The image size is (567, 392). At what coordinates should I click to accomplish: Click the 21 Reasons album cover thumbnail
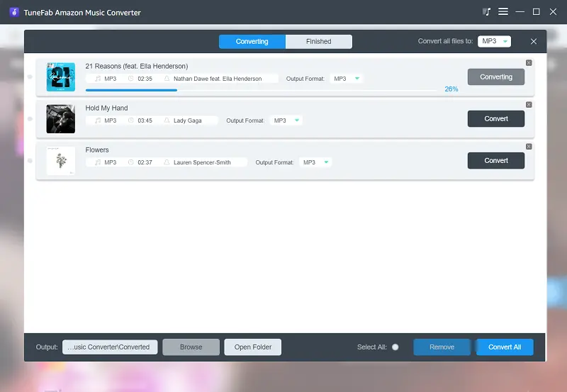(61, 77)
